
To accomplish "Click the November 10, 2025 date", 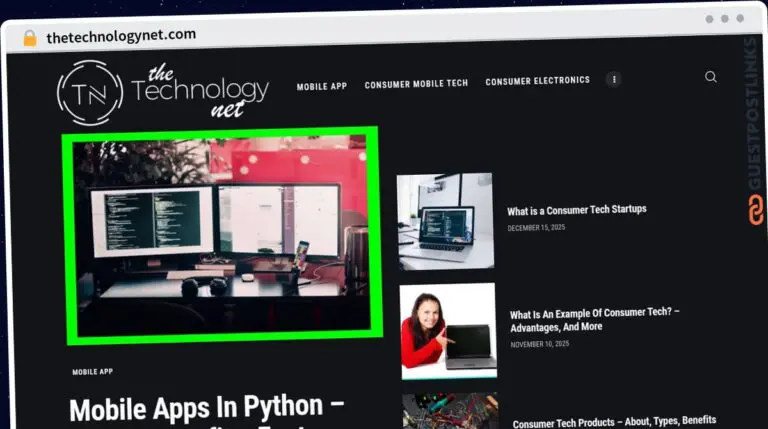I will pyautogui.click(x=540, y=344).
